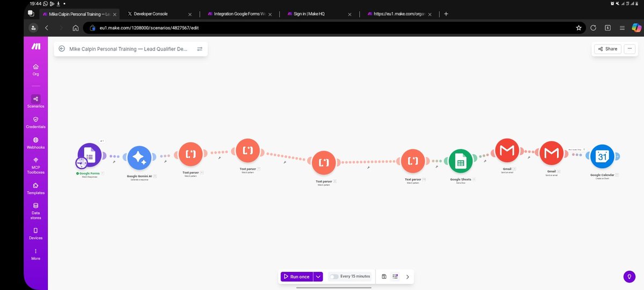Screen dimensions: 644x290
Task: Open the Google Forms trigger module
Action: coord(90,155)
